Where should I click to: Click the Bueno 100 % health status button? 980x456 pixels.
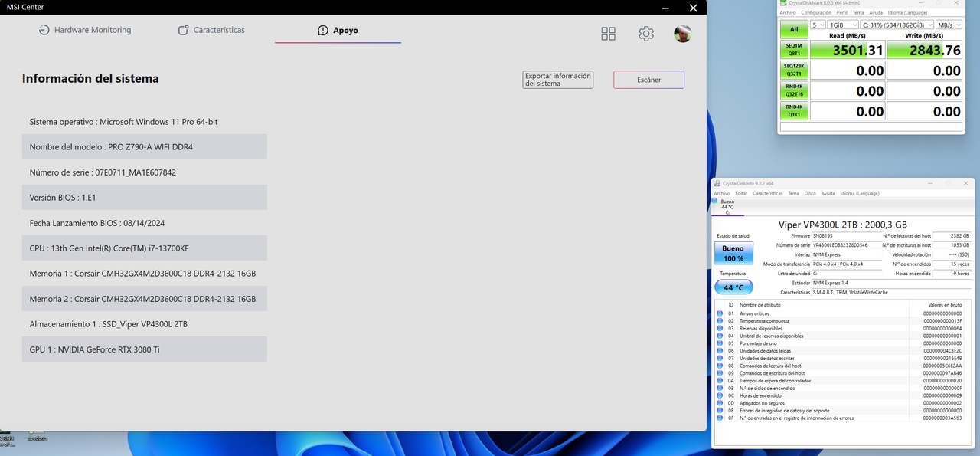733,253
